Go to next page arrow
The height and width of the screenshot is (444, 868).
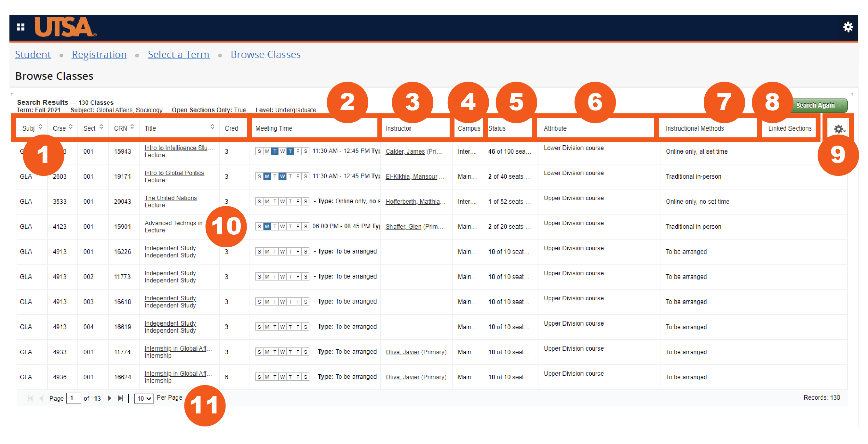tap(109, 398)
